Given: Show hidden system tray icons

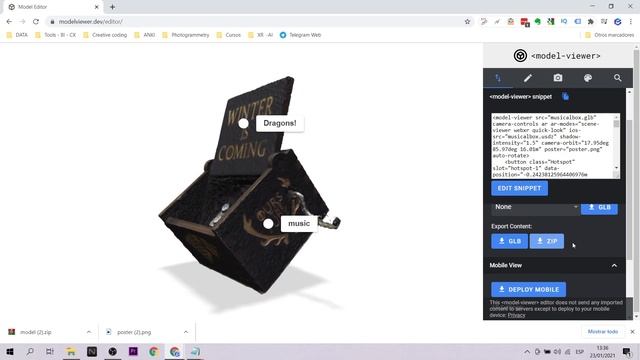Looking at the screenshot, I should (x=527, y=351).
